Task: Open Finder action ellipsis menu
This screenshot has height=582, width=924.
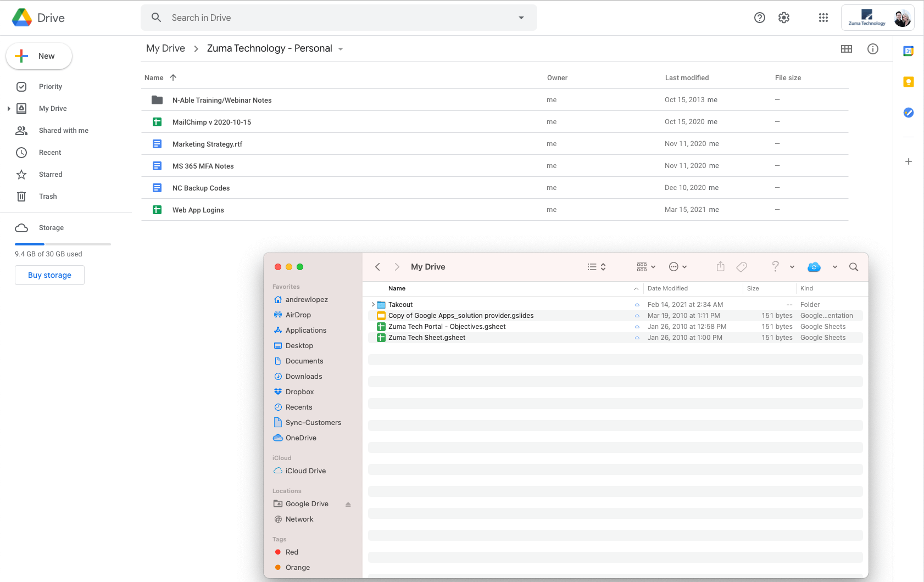Action: point(678,267)
